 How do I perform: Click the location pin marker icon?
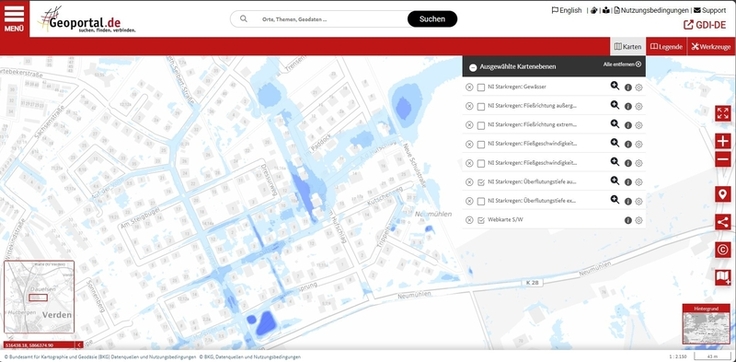(723, 194)
